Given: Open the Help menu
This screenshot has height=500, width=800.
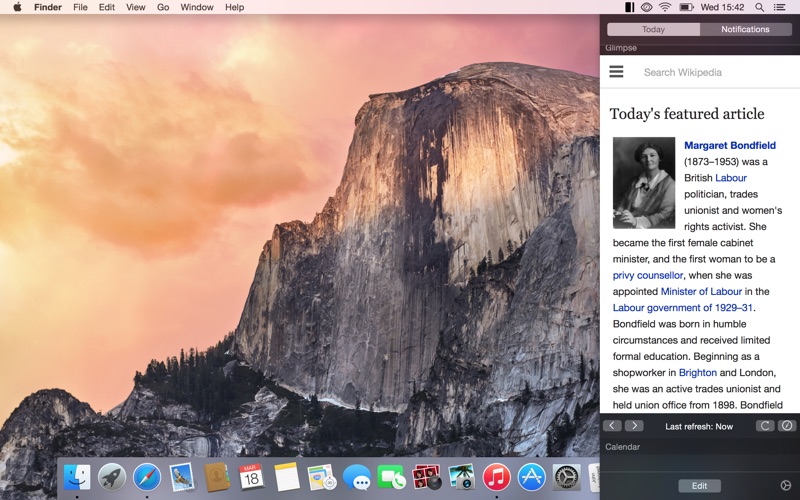Looking at the screenshot, I should (x=235, y=7).
